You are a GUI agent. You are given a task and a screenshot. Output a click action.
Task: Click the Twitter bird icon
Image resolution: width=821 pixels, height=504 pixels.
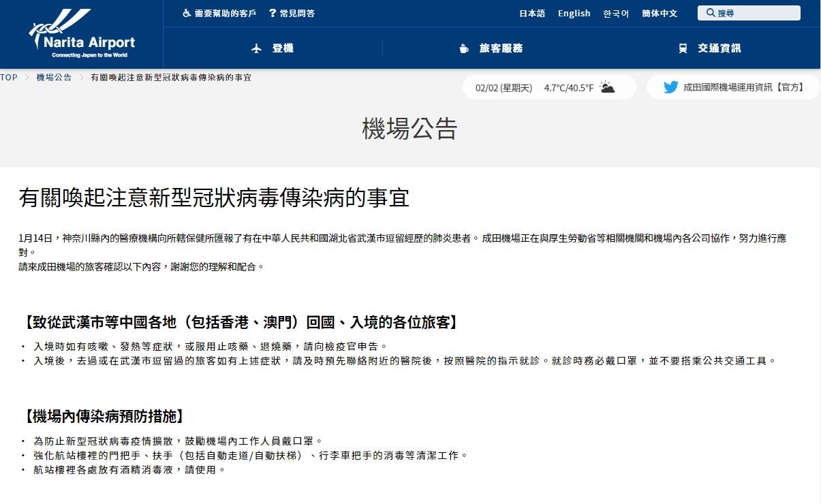671,87
